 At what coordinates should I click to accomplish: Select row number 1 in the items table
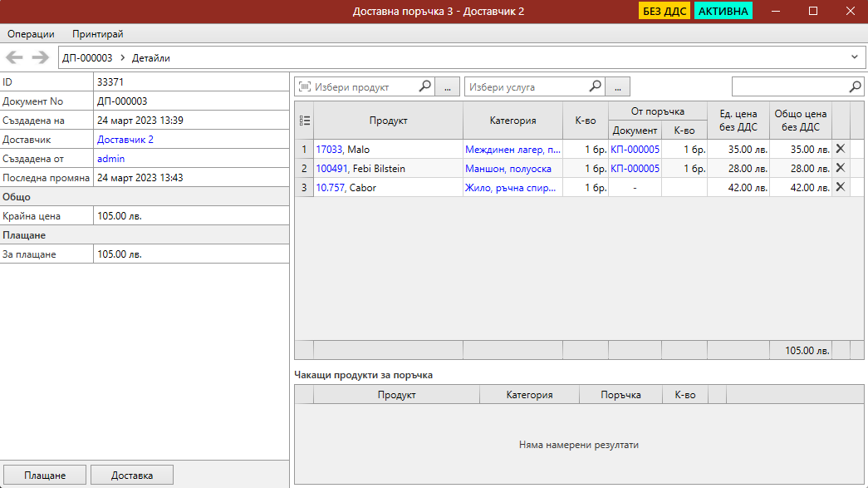304,150
